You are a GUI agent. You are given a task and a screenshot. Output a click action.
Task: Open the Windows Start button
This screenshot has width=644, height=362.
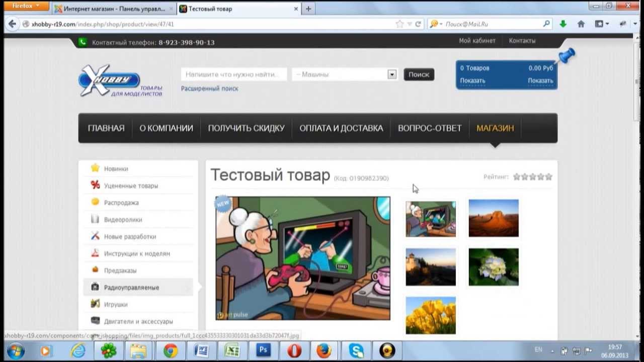click(x=16, y=350)
